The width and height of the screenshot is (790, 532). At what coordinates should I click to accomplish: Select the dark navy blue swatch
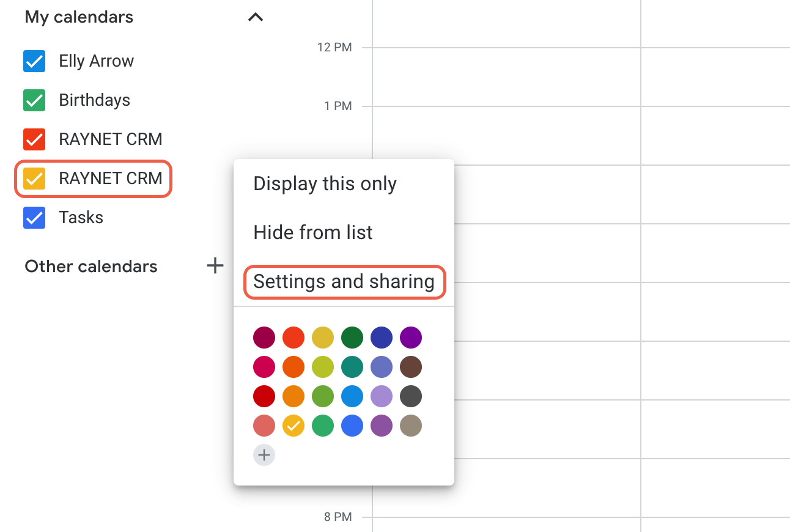pos(382,338)
